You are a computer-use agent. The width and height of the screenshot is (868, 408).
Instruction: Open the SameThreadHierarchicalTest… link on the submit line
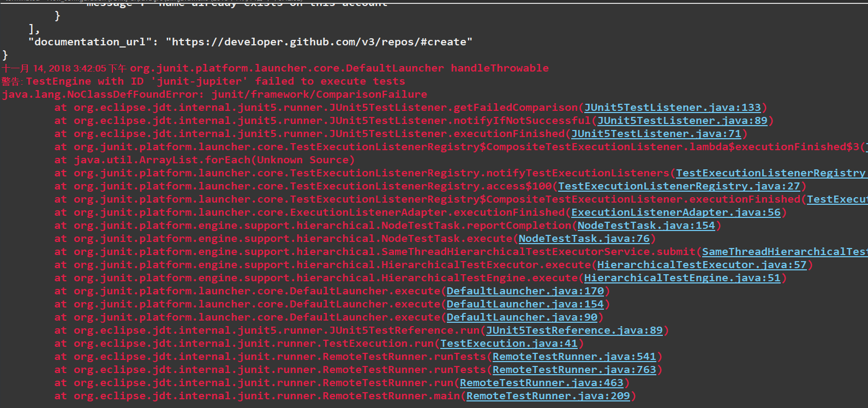tap(785, 252)
